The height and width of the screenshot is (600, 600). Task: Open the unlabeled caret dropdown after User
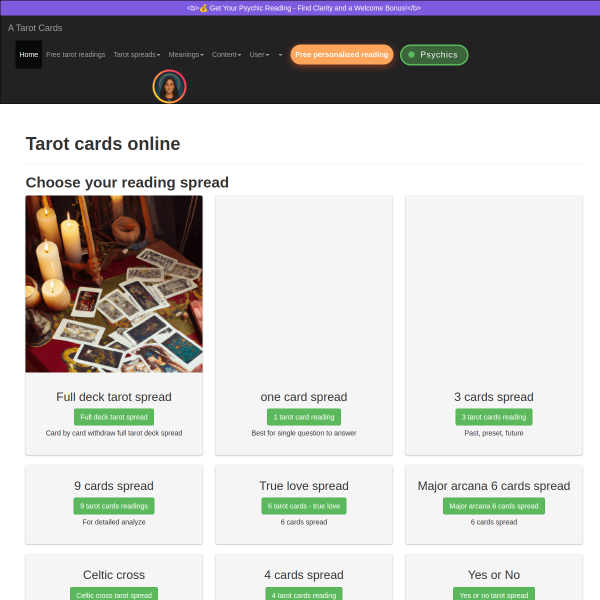coord(280,55)
